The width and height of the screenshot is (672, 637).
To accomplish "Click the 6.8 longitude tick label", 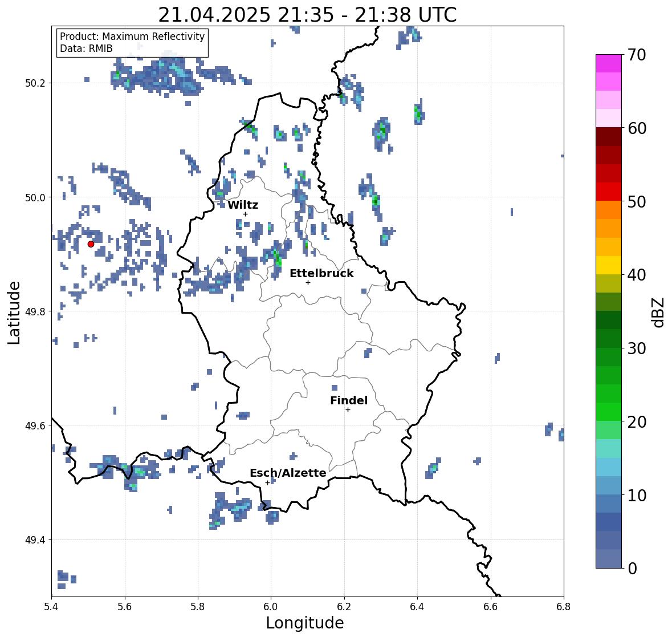I will pyautogui.click(x=564, y=607).
